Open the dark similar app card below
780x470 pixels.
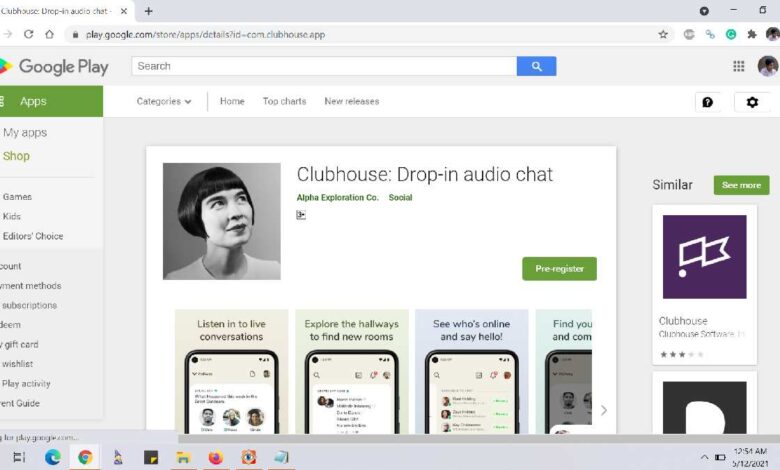point(704,404)
